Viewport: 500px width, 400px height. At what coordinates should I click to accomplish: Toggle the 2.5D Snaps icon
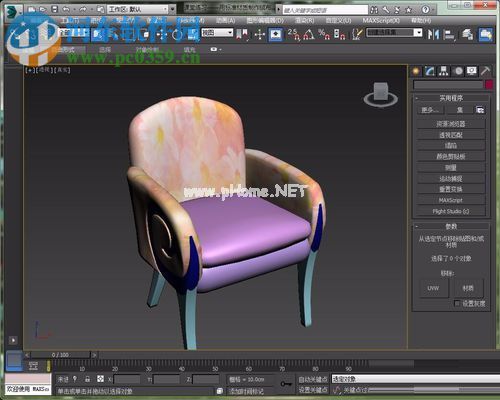click(293, 34)
